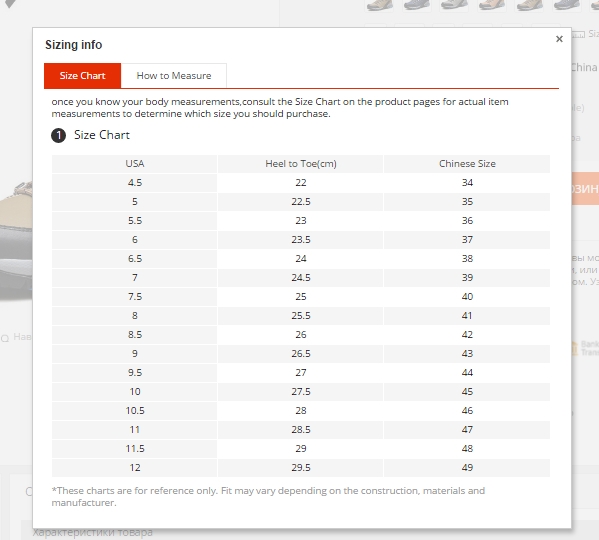This screenshot has width=599, height=540.
Task: Click the ruler size guide icon
Action: coord(578,35)
